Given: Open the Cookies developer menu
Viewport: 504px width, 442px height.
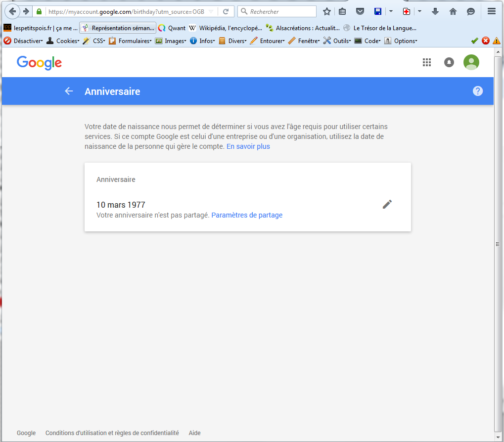Looking at the screenshot, I should [x=63, y=41].
